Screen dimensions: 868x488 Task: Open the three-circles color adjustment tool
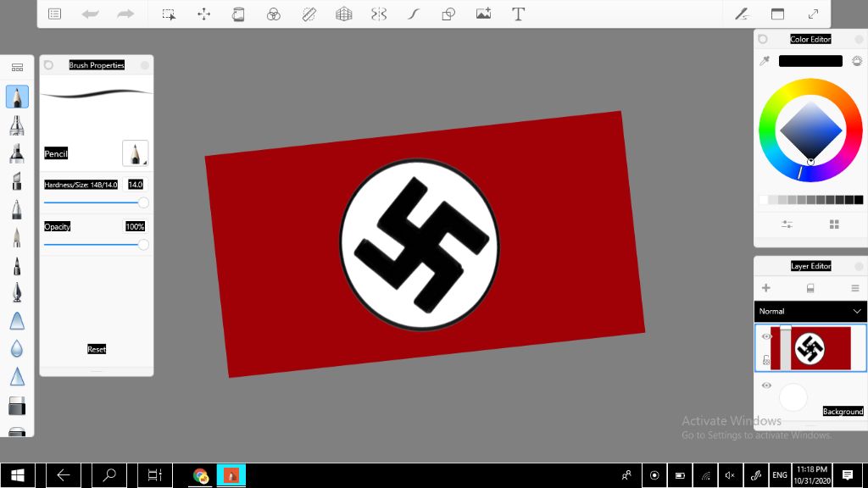click(x=274, y=14)
